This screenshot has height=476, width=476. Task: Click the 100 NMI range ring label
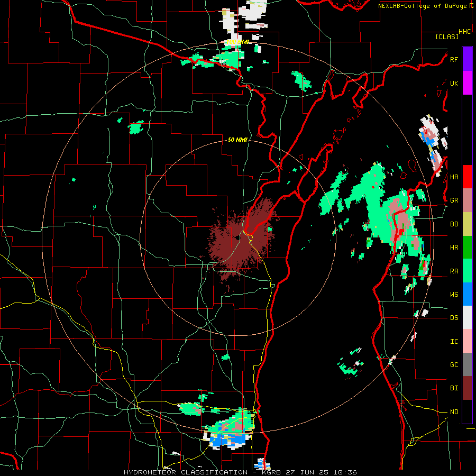(238, 42)
